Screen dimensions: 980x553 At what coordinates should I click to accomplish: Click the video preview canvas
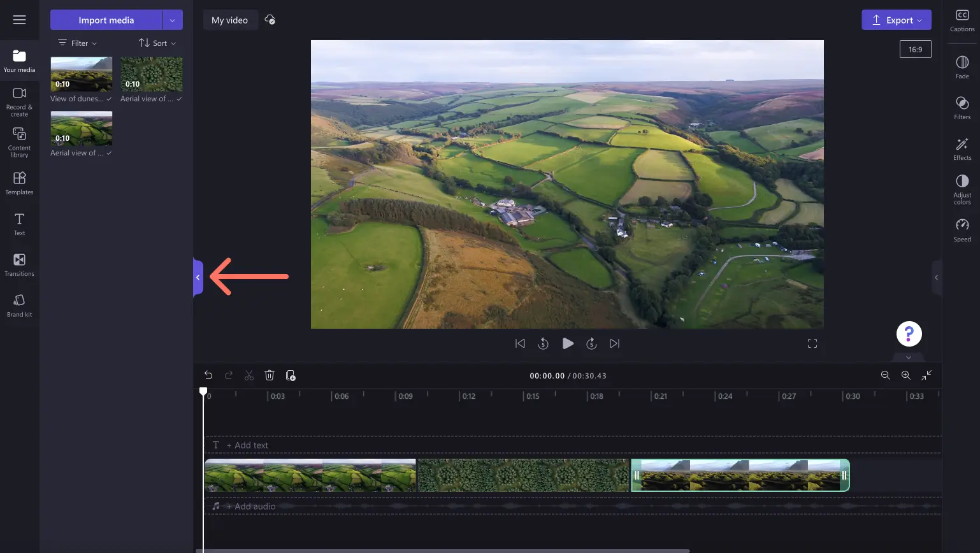point(567,184)
